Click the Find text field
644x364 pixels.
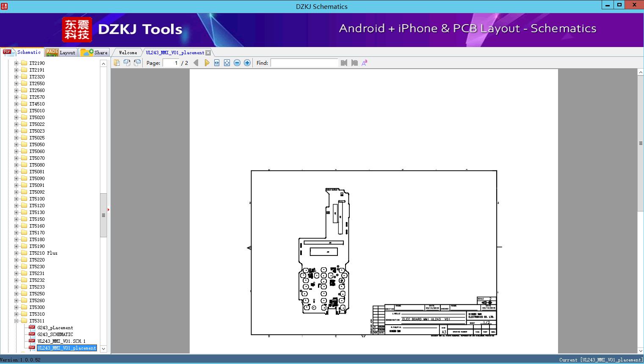pyautogui.click(x=304, y=63)
